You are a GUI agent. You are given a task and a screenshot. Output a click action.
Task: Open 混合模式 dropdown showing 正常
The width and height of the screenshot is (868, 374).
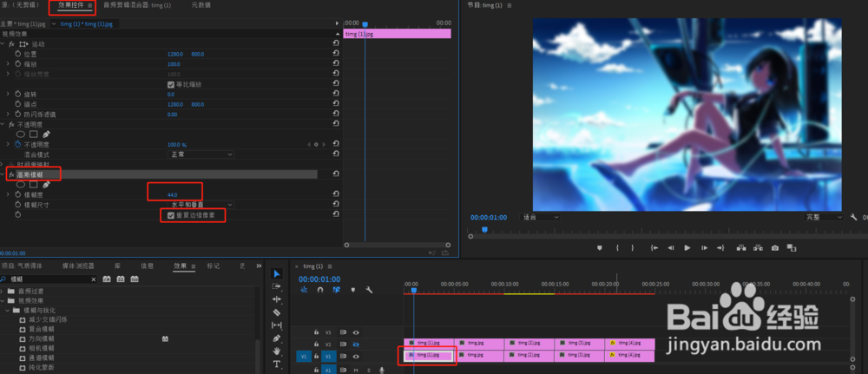pos(201,154)
